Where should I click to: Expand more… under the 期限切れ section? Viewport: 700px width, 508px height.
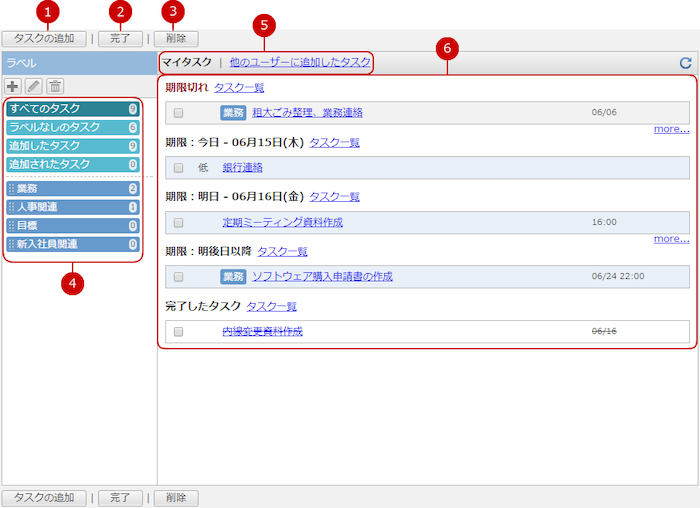click(x=671, y=129)
